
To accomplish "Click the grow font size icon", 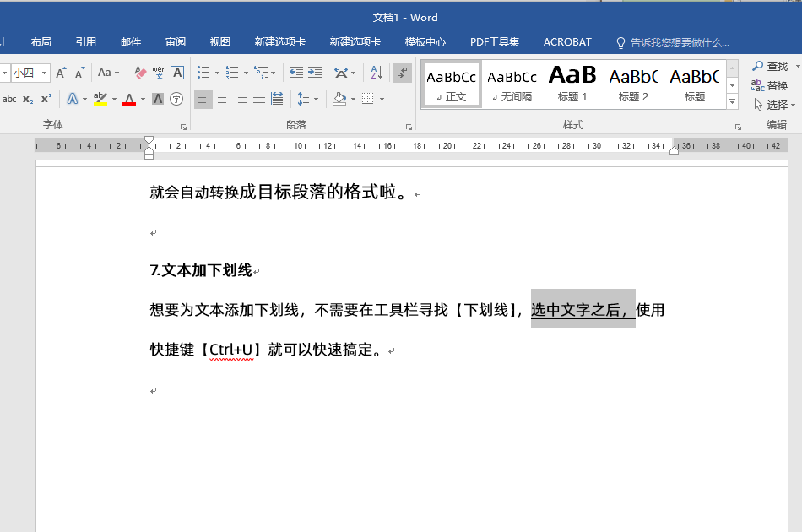I will [62, 73].
